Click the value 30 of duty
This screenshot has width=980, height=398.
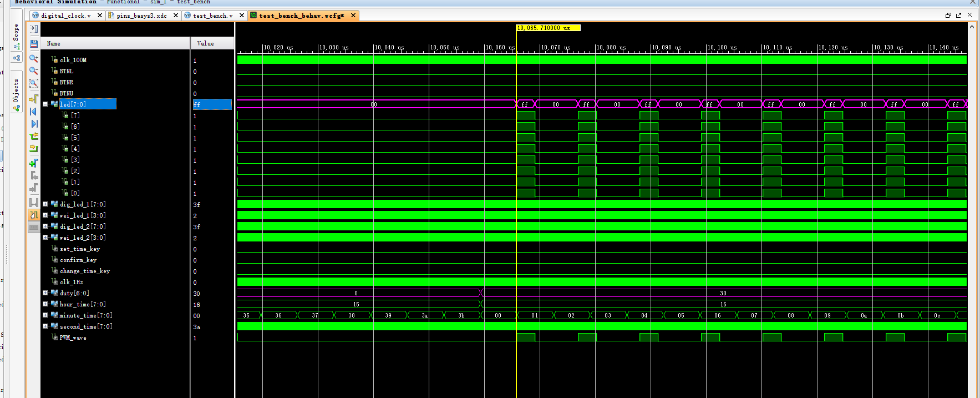click(x=197, y=294)
